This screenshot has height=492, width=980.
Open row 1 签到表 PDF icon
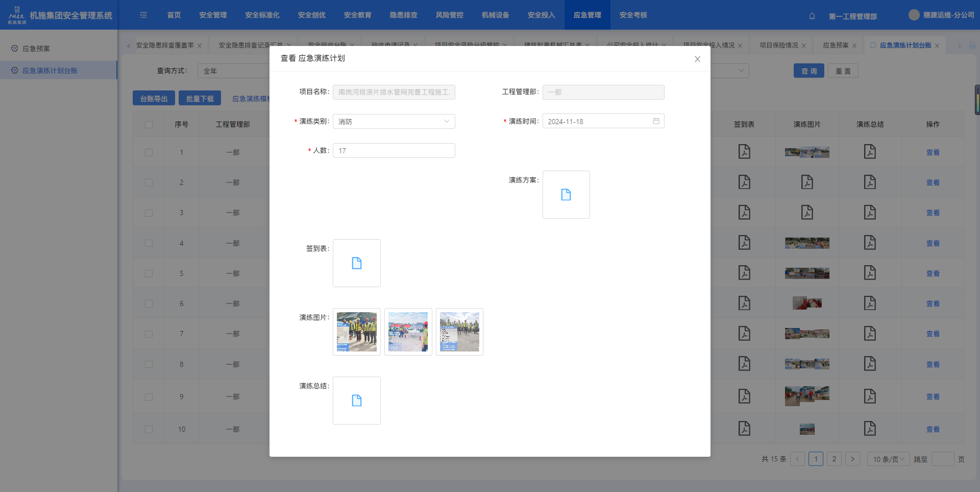click(x=744, y=152)
